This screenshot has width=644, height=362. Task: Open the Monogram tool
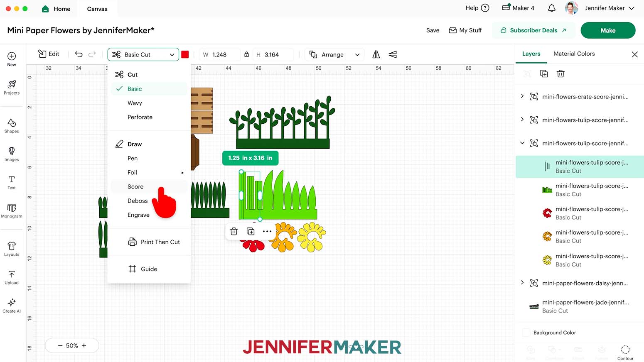pyautogui.click(x=12, y=210)
